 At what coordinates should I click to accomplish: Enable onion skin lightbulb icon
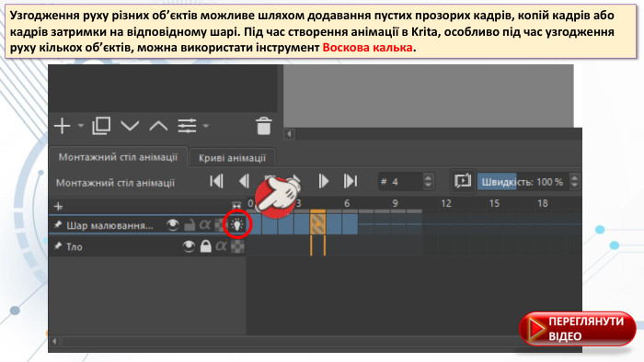(237, 224)
